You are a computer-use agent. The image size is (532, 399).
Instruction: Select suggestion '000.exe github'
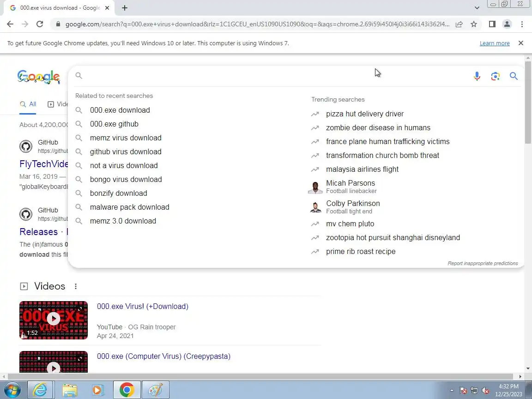[x=114, y=124]
